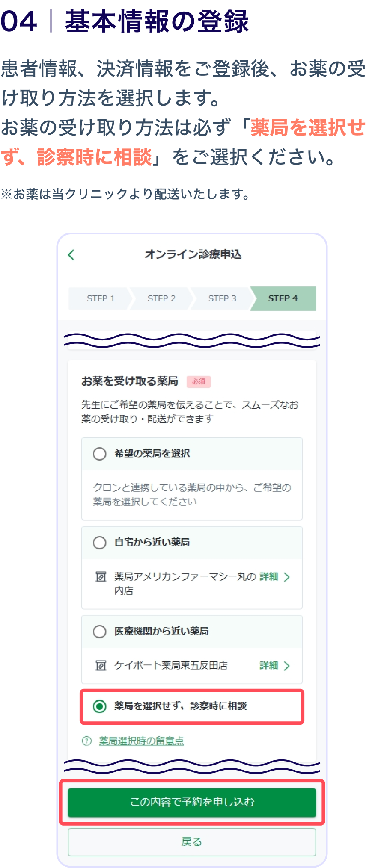Switch to the STEP 2 tab

click(162, 298)
